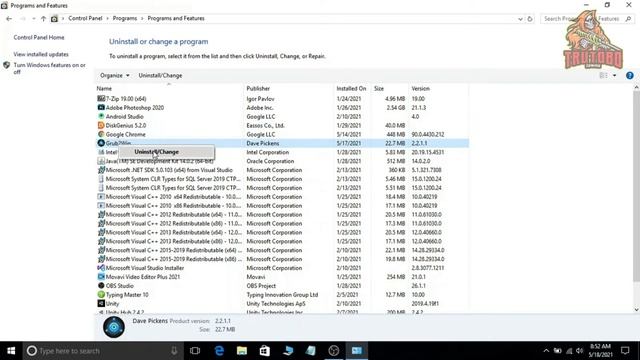Select the Unity Technologies ApS row
The width and height of the screenshot is (640, 360).
click(282, 303)
